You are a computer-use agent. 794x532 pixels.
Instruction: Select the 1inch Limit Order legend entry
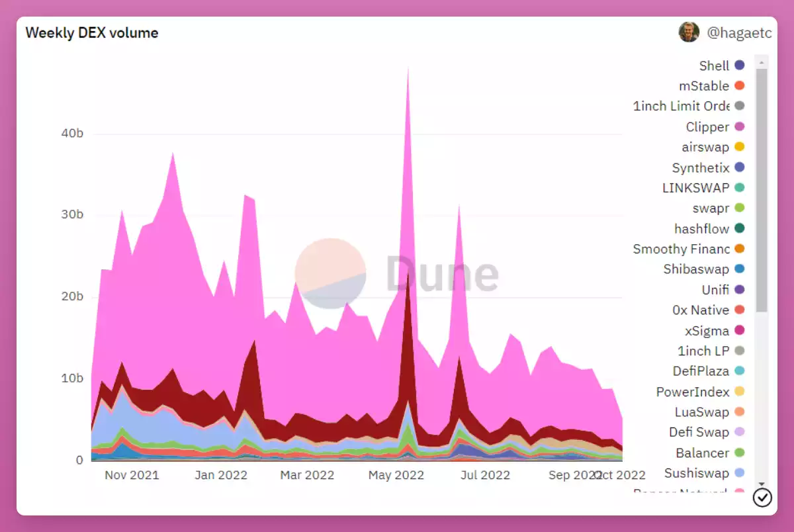[x=681, y=107]
